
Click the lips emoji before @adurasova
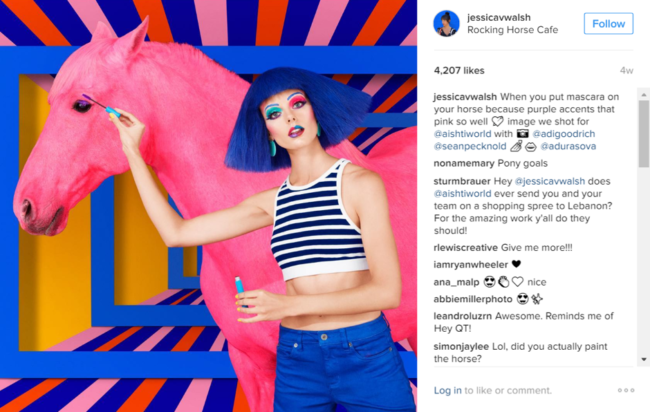click(531, 146)
